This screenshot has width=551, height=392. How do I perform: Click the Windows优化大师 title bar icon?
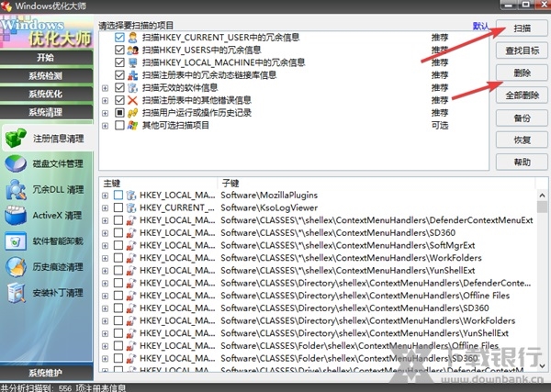[7, 7]
